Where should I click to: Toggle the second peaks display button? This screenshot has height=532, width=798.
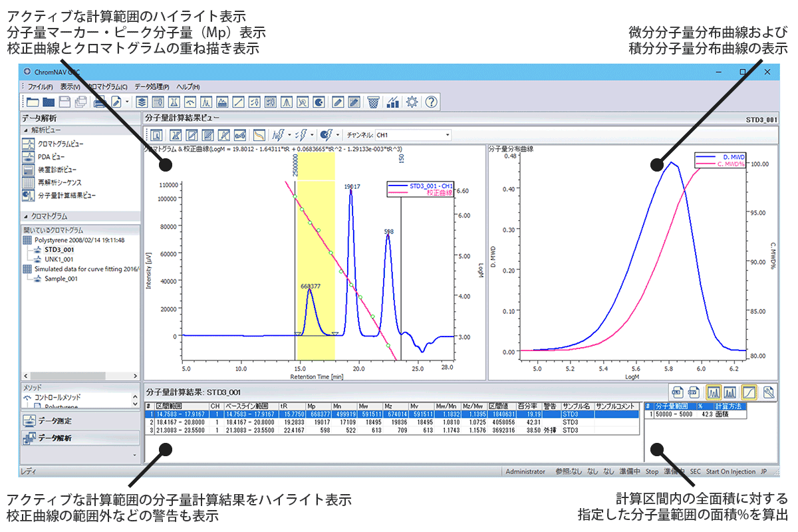[731, 393]
